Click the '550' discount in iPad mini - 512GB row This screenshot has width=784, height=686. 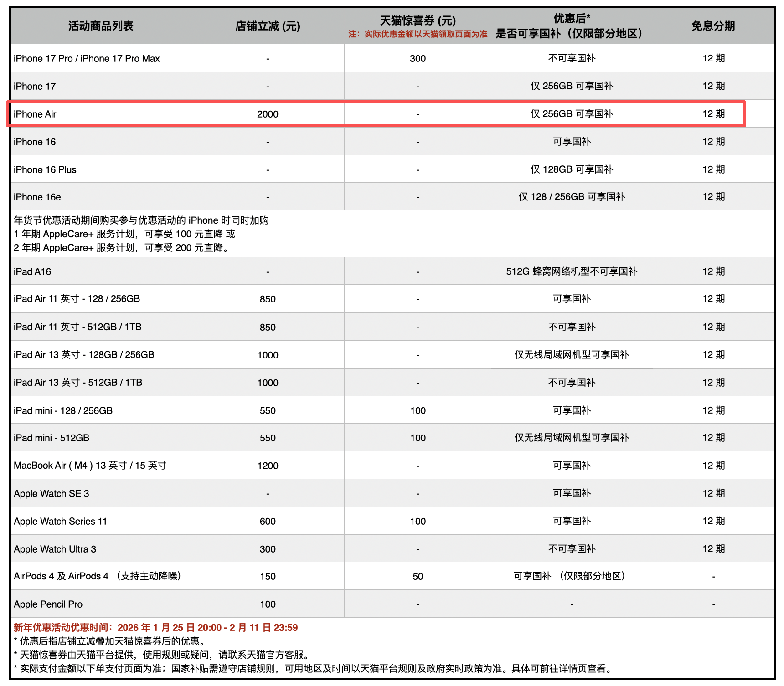click(x=268, y=438)
